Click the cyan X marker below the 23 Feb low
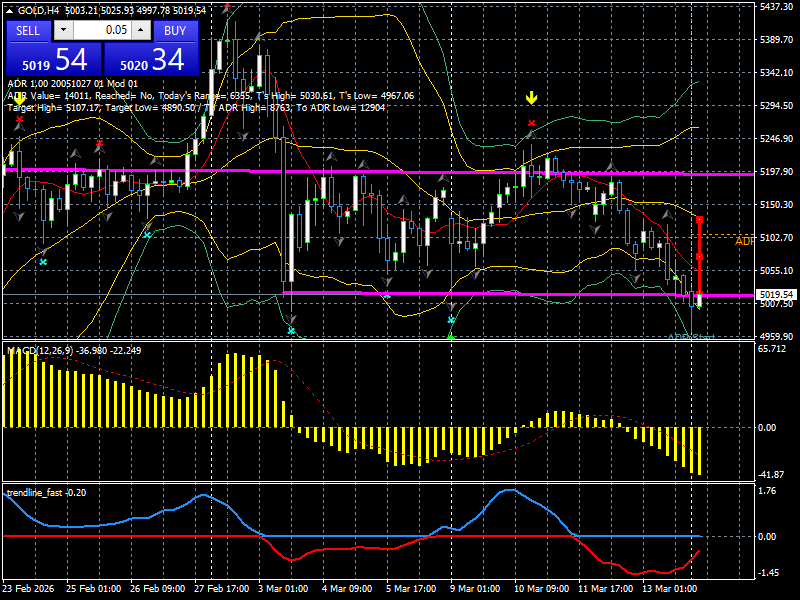This screenshot has width=800, height=600. click(x=43, y=262)
